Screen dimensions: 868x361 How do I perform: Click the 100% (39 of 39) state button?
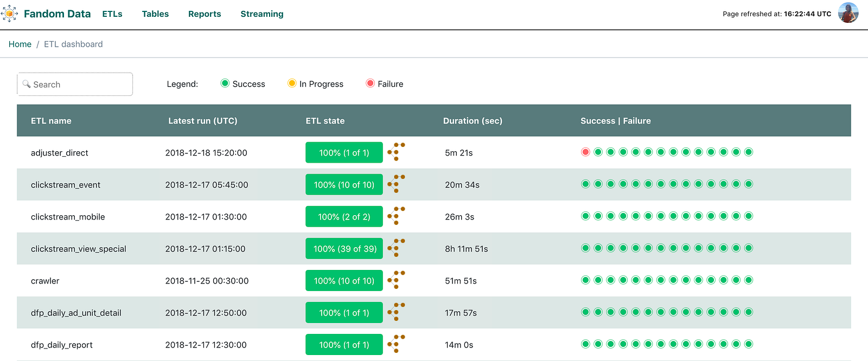[344, 249]
